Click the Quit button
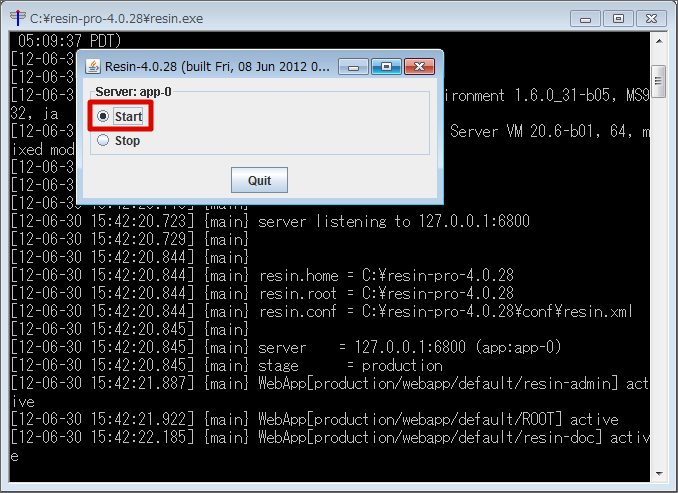The width and height of the screenshot is (678, 493). point(259,180)
